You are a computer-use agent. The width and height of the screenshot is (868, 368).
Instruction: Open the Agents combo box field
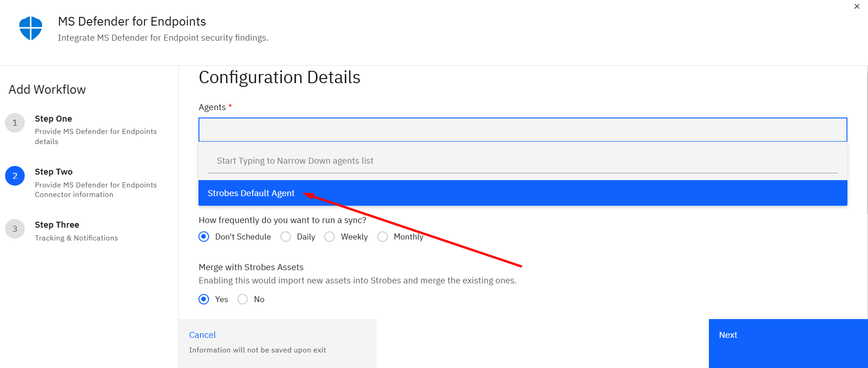point(523,130)
